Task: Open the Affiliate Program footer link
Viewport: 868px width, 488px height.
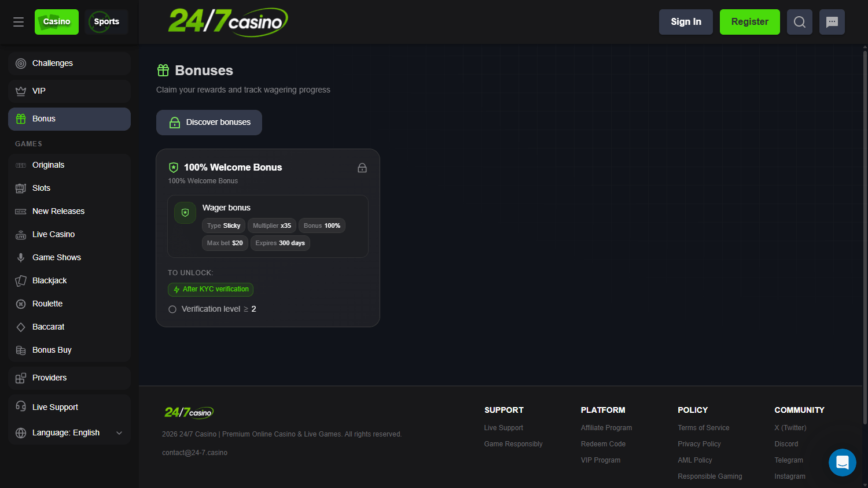Action: (606, 428)
